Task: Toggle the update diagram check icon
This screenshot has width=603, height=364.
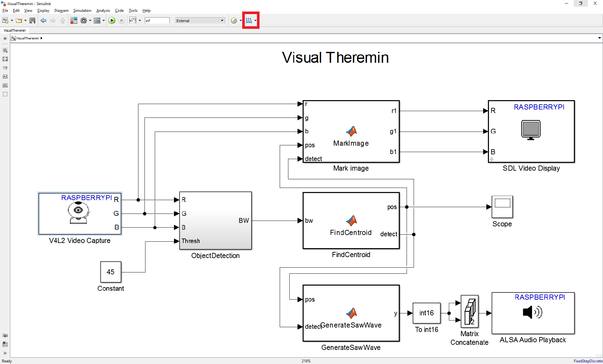Action: 234,20
